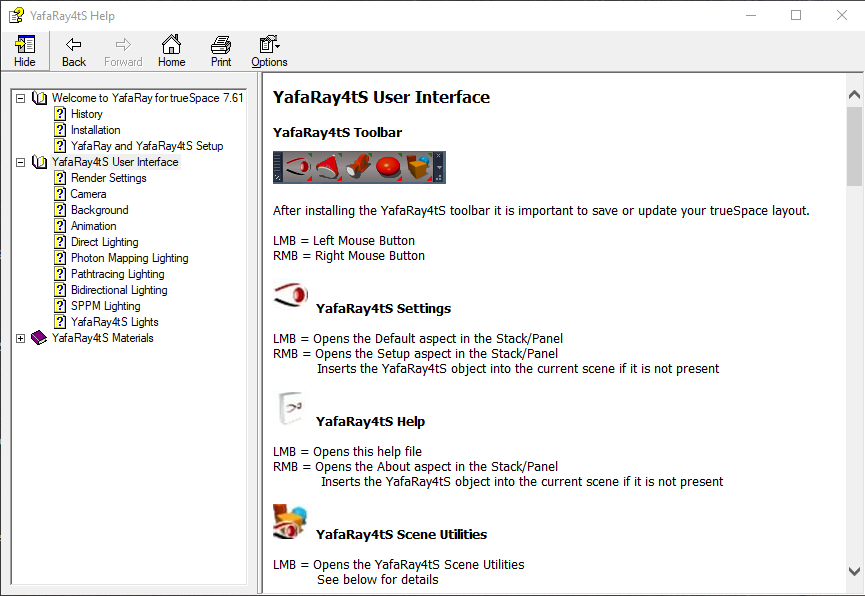Screen dimensions: 865x596
Task: Open the Photon Mapping Lighting topic
Action: pos(130,258)
